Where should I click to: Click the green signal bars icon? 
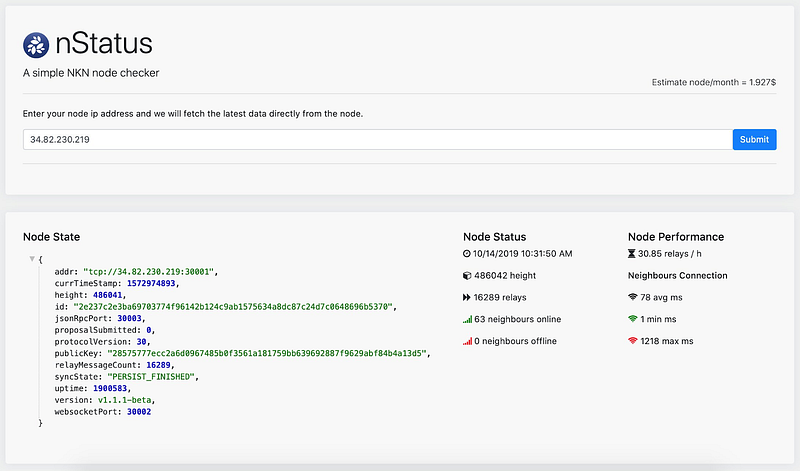[x=467, y=319]
